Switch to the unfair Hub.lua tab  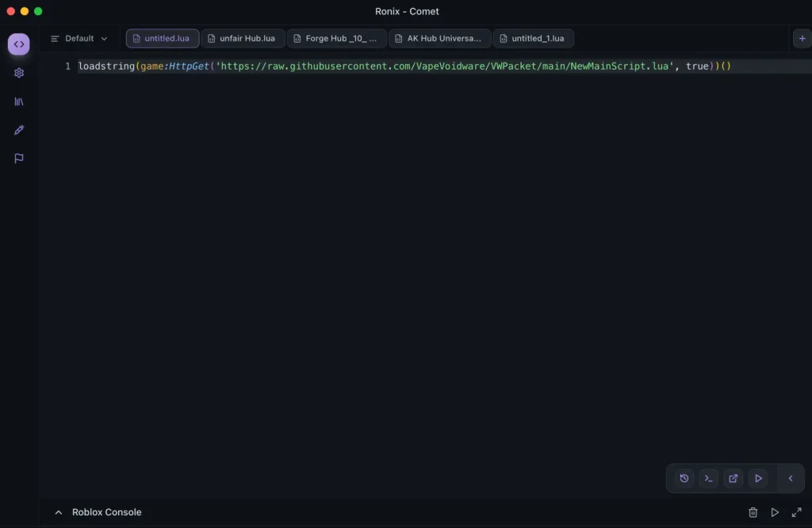pyautogui.click(x=243, y=37)
